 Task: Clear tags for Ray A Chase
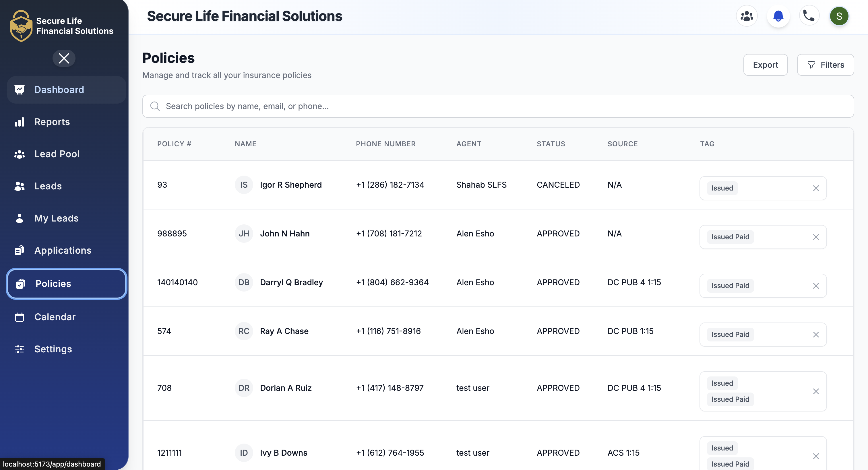point(816,335)
